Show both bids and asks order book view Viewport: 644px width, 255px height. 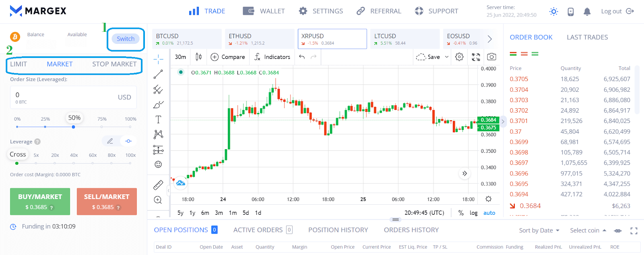513,53
